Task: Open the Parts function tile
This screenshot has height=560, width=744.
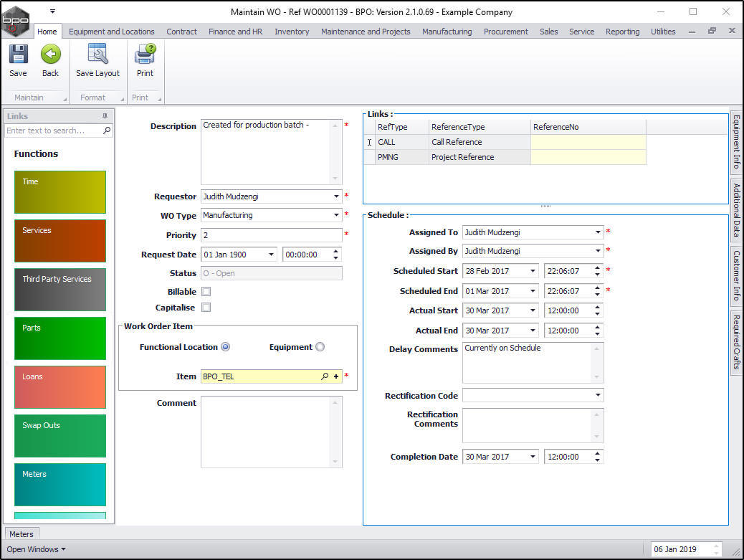Action: coord(60,338)
